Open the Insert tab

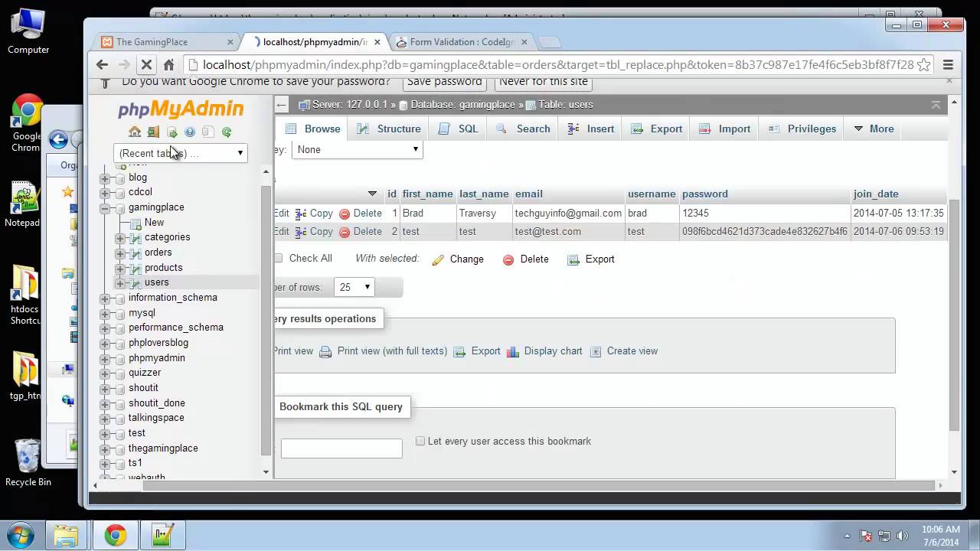coord(591,129)
